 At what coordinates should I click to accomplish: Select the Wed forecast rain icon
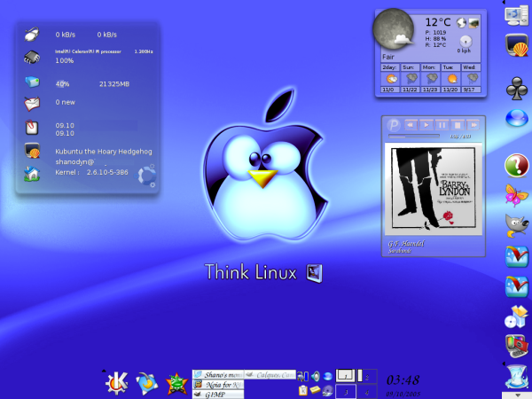[x=472, y=79]
